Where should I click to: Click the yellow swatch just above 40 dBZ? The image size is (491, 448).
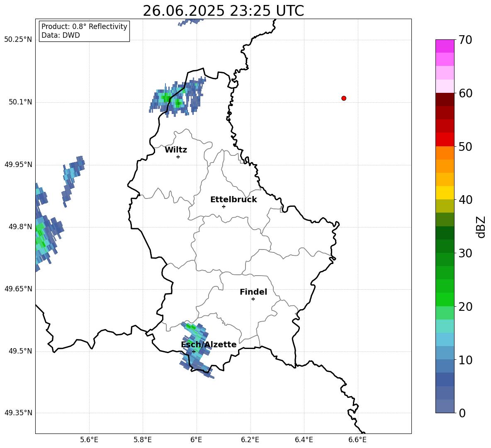[x=445, y=193]
